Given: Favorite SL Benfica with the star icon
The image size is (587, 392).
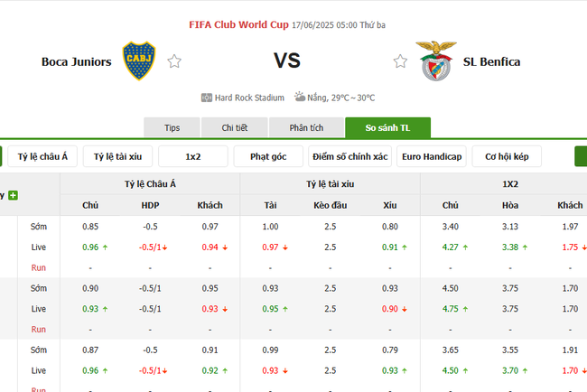Looking at the screenshot, I should (x=400, y=61).
